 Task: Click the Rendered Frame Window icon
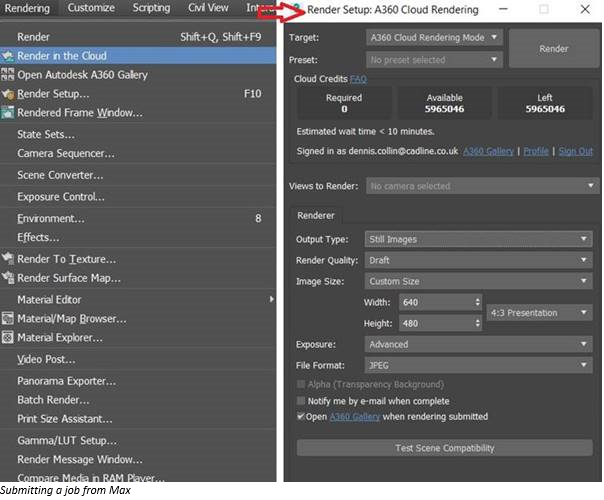tap(7, 112)
